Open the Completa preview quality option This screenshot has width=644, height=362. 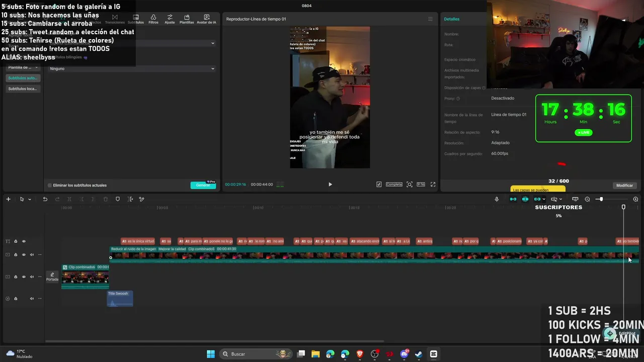coord(394,185)
